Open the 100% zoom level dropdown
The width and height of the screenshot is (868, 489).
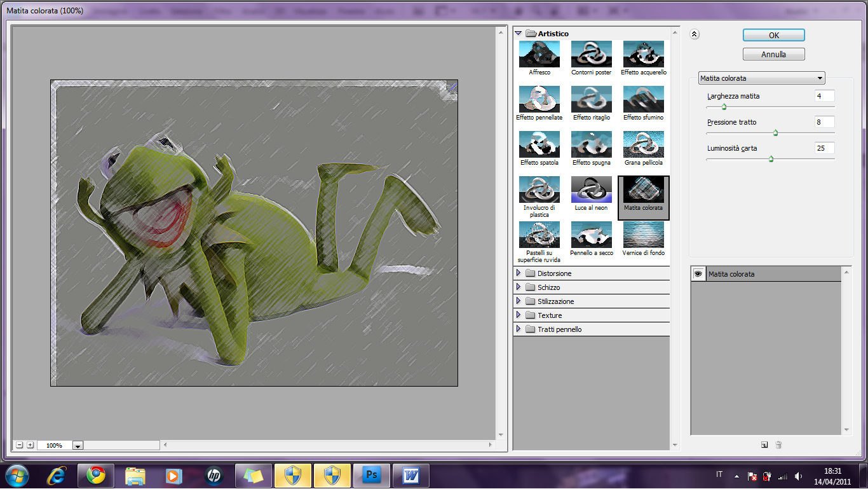coord(78,446)
